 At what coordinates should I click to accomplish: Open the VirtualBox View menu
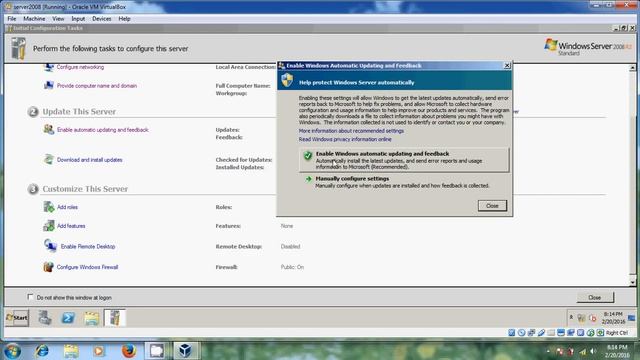click(58, 19)
